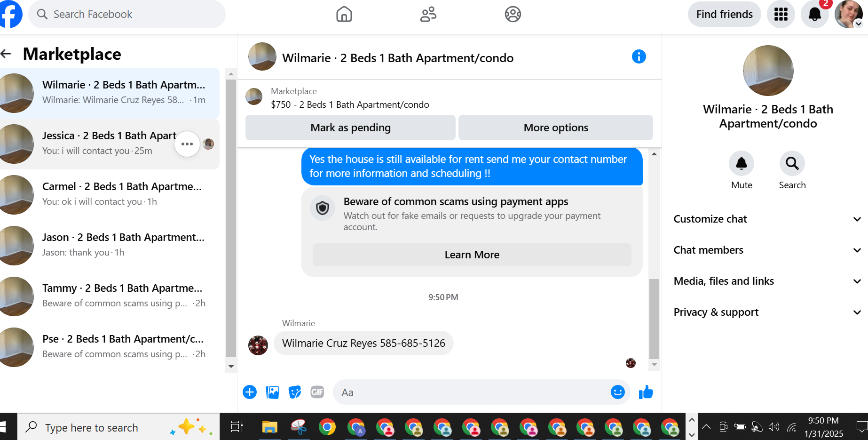Click Wilmarie's avatar beside her message
Image resolution: width=868 pixels, height=440 pixels.
(258, 345)
